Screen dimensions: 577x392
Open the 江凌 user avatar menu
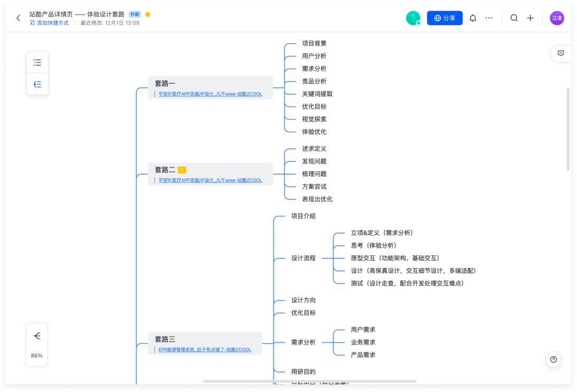pos(557,18)
